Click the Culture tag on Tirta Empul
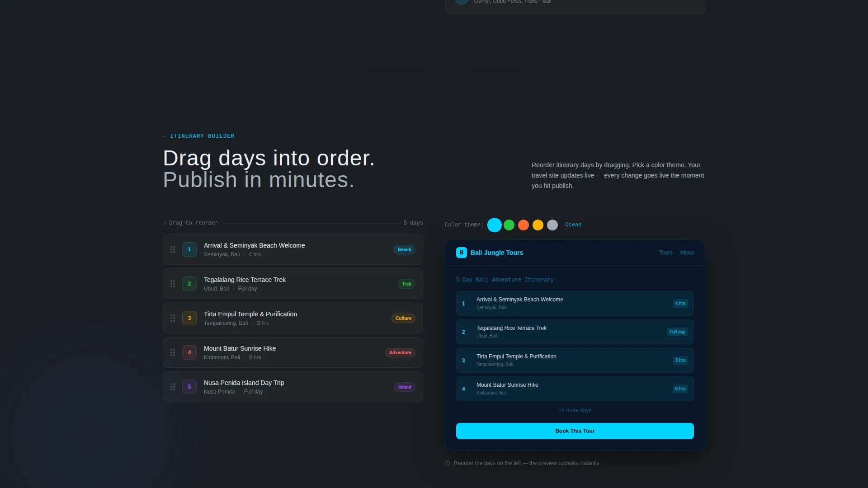Viewport: 868px width, 488px height. [403, 318]
